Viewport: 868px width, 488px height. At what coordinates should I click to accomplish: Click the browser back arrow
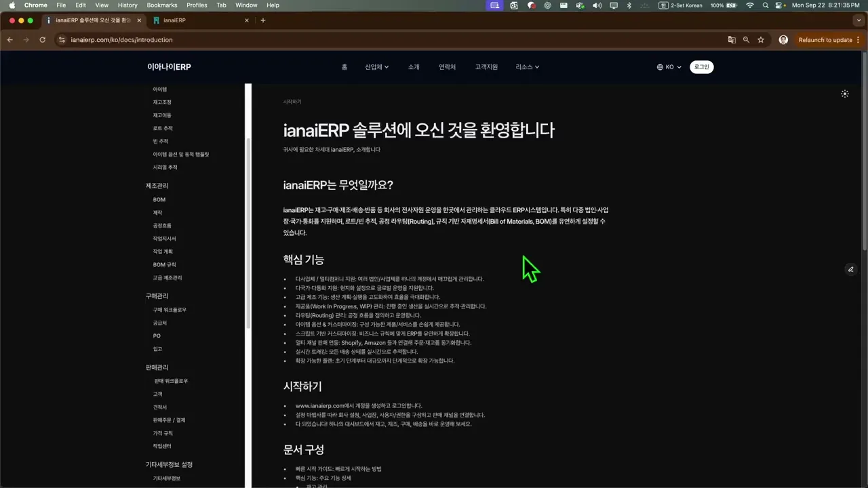[x=10, y=40]
